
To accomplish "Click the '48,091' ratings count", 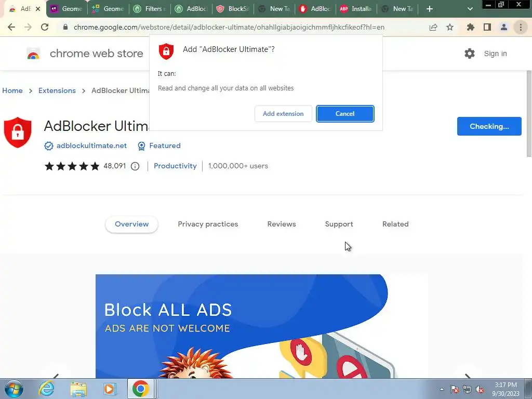I will click(115, 166).
